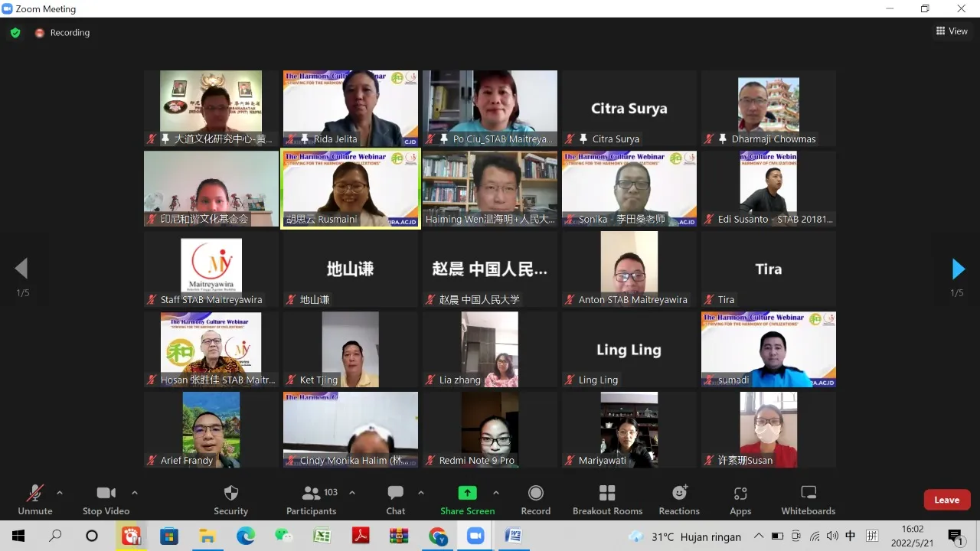980x551 pixels.
Task: Open the Participants panel
Action: 312,500
